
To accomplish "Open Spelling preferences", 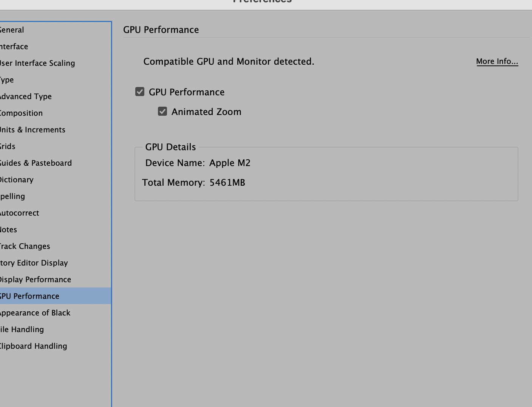I will pyautogui.click(x=13, y=196).
